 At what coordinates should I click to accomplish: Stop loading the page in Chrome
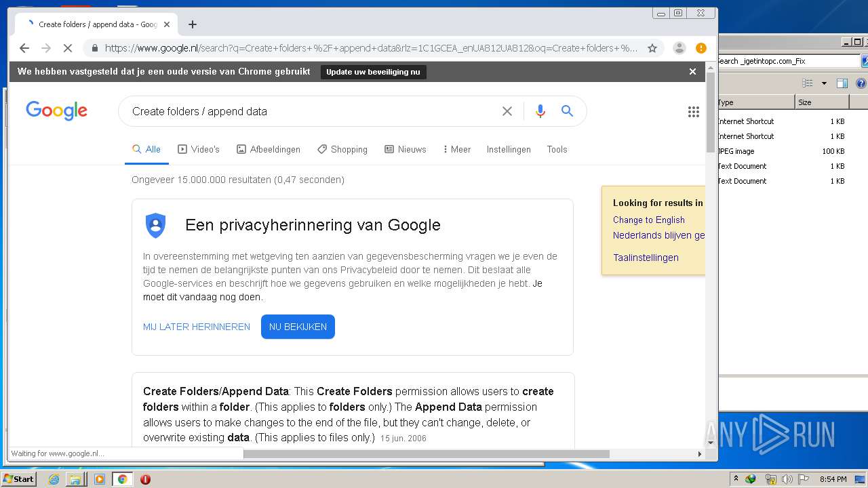pyautogui.click(x=68, y=48)
